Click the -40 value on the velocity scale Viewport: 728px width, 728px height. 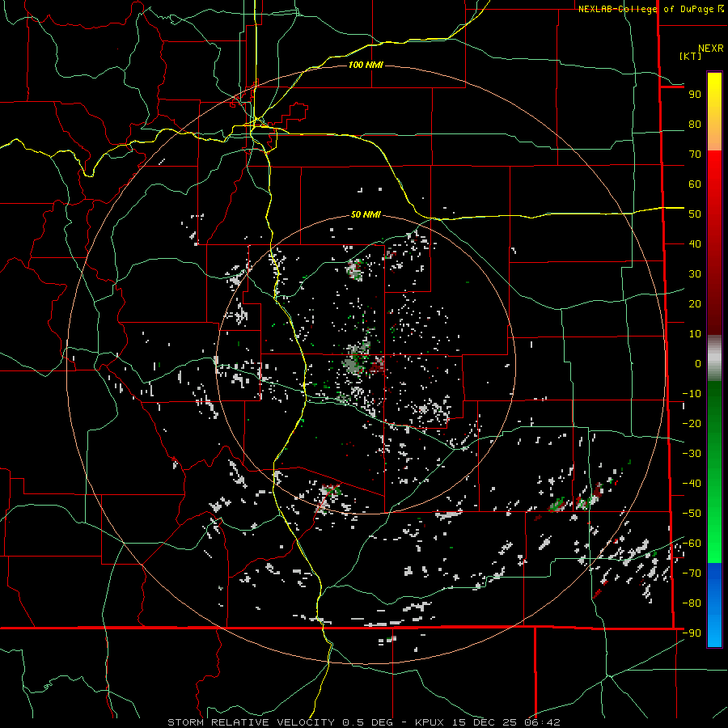click(x=692, y=484)
